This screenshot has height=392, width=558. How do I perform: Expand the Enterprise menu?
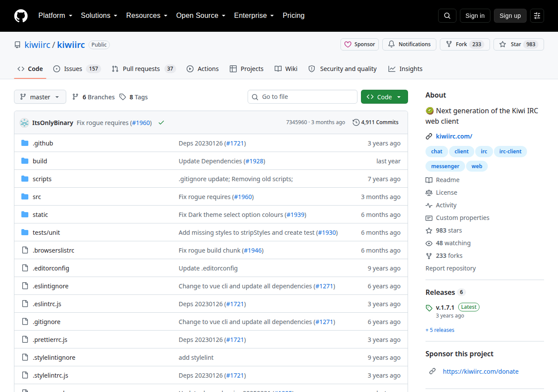tap(254, 16)
